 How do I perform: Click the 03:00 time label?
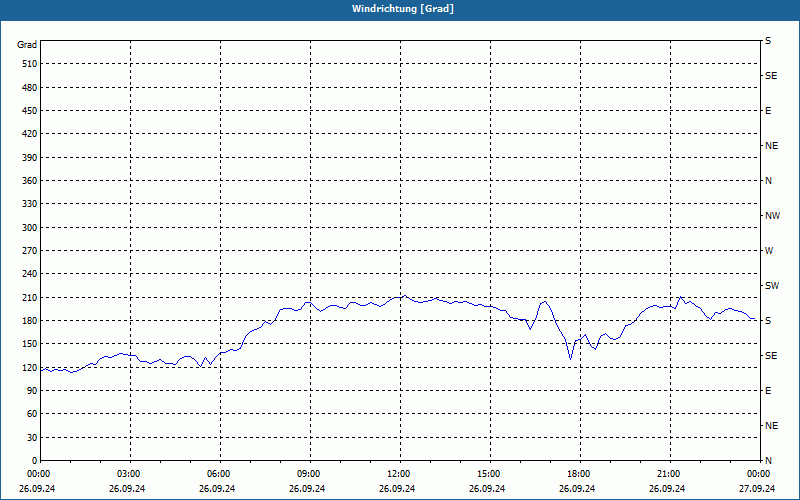tap(129, 474)
